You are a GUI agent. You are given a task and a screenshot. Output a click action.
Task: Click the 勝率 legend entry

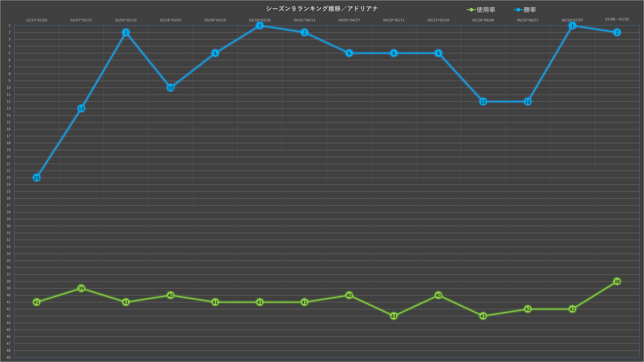(525, 10)
